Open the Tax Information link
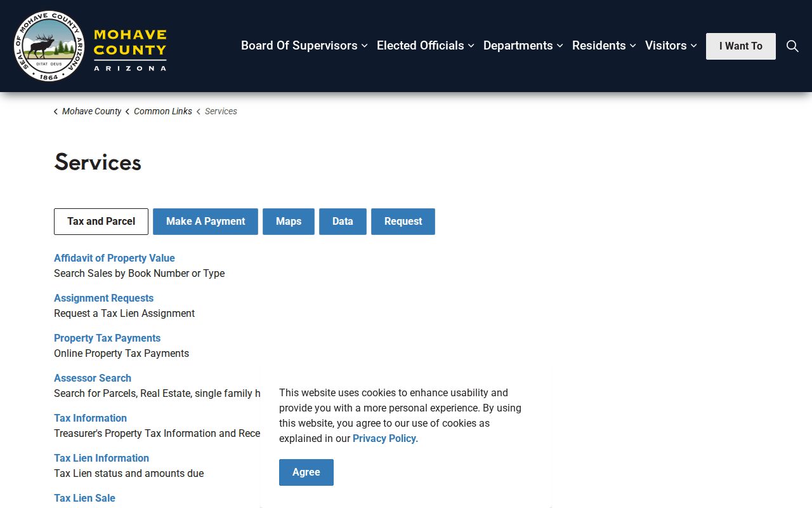The width and height of the screenshot is (812, 508). [90, 418]
